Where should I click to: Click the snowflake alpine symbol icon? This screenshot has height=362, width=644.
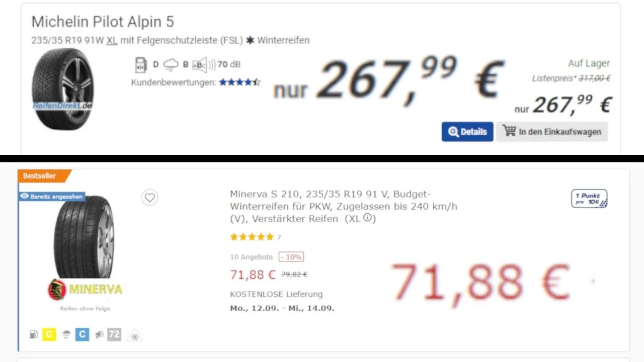click(x=134, y=334)
